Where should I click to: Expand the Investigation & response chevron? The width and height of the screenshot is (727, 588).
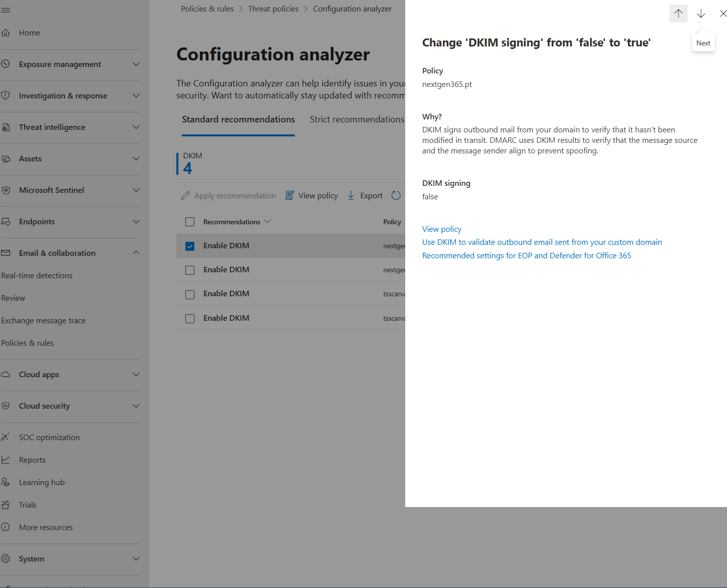click(136, 95)
